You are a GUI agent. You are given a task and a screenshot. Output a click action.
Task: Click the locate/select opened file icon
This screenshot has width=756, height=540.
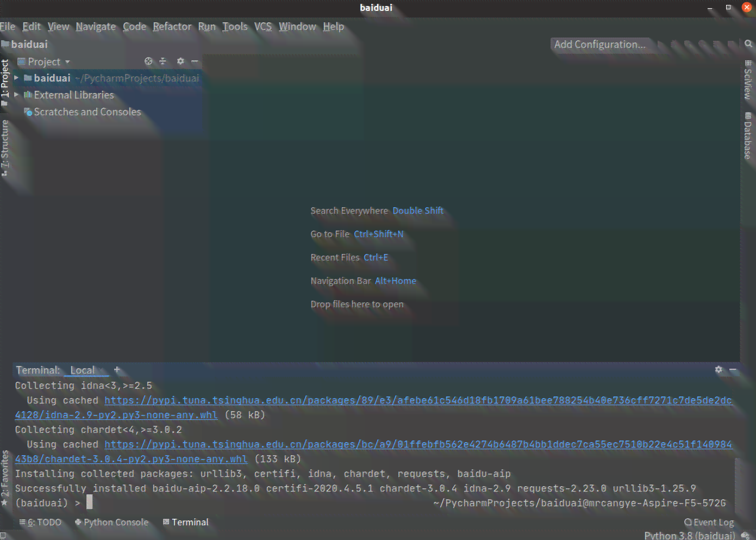pos(148,61)
